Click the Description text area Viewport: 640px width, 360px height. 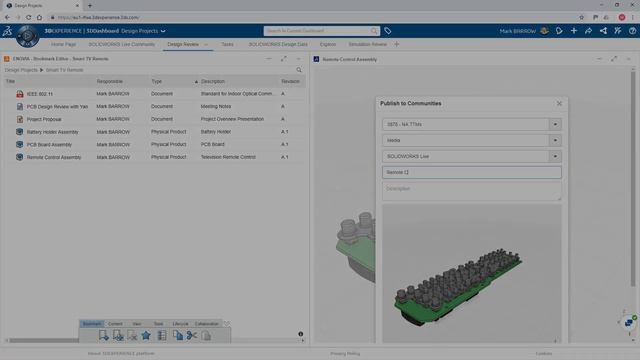(x=471, y=191)
